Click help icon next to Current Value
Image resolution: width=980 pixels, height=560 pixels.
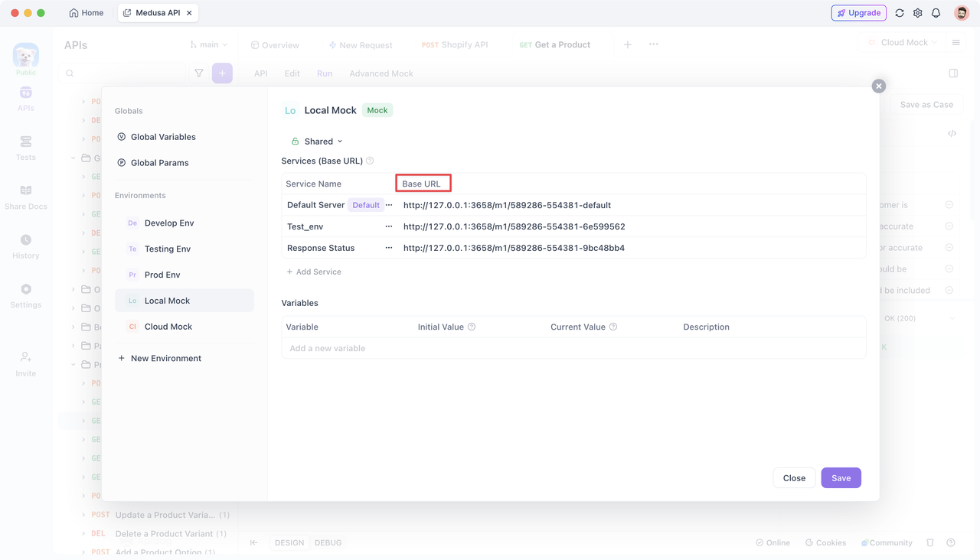(x=613, y=327)
